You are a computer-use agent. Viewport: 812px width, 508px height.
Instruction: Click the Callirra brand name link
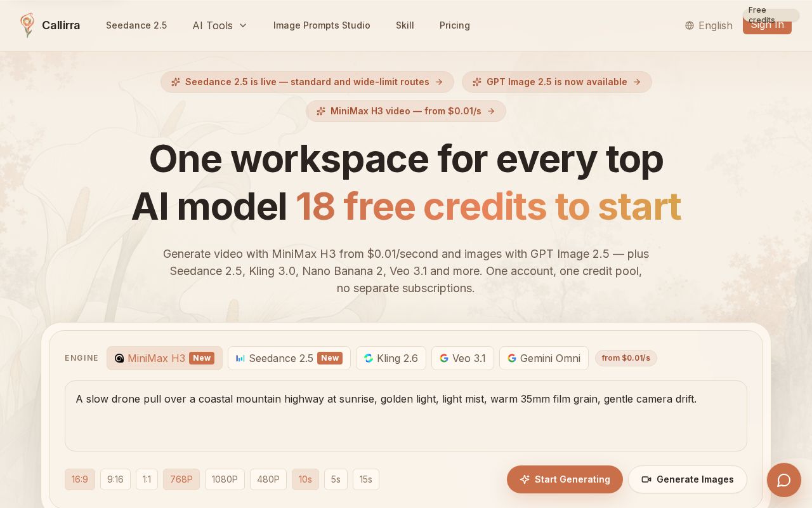(61, 25)
